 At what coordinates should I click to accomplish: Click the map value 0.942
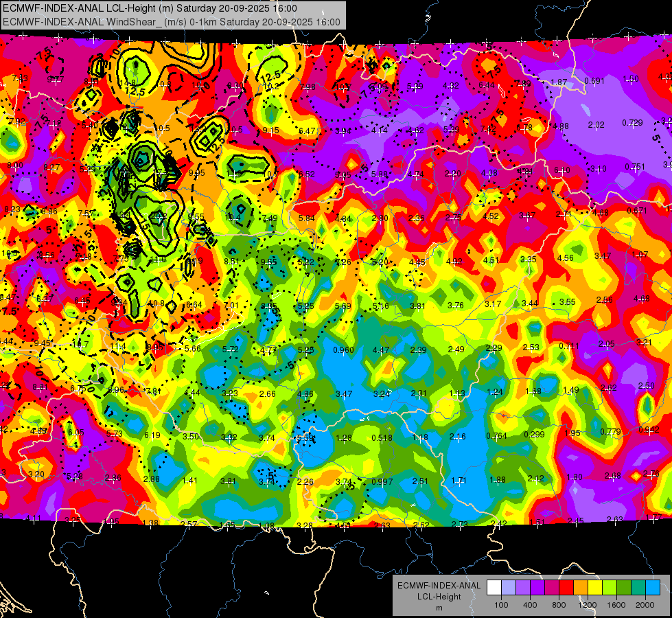click(x=649, y=430)
